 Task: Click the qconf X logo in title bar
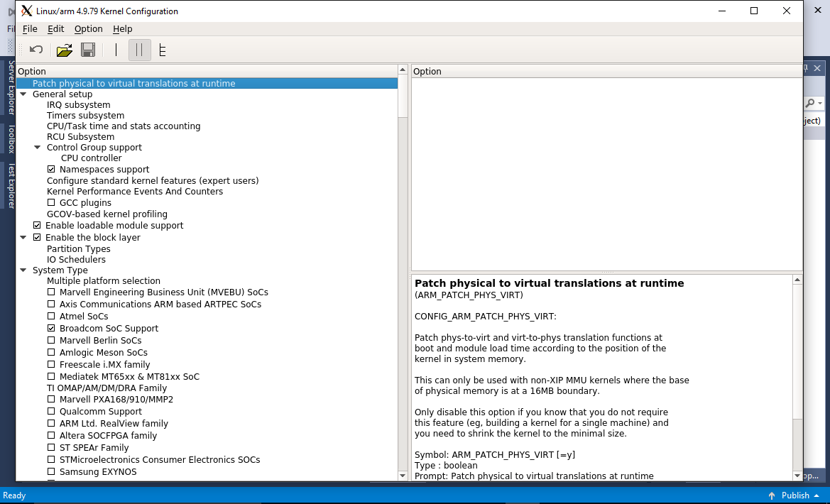pyautogui.click(x=26, y=11)
